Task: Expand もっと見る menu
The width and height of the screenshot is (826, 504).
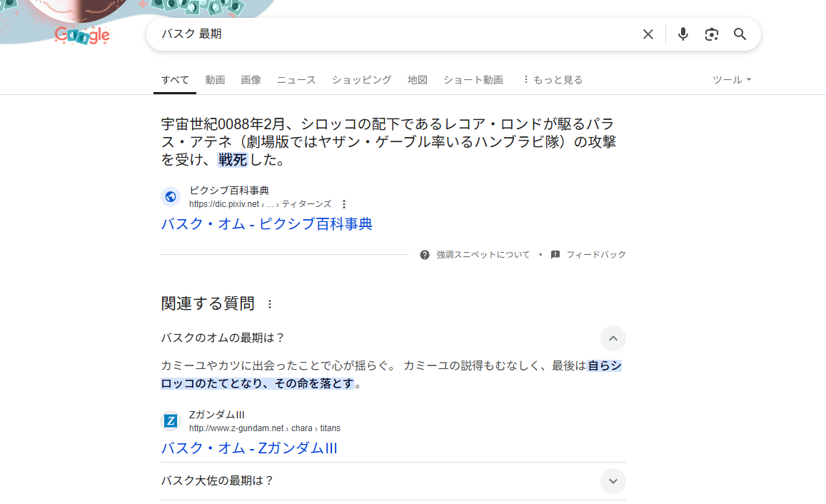Action: click(x=553, y=79)
